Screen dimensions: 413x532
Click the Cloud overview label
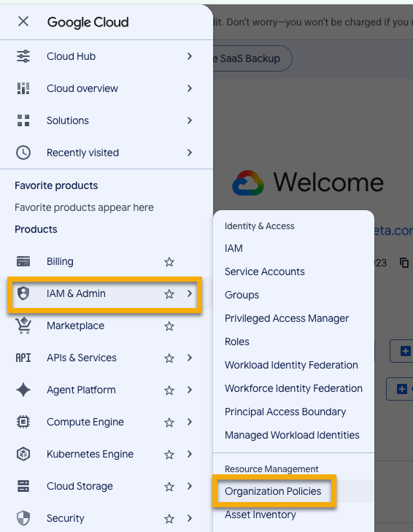82,88
